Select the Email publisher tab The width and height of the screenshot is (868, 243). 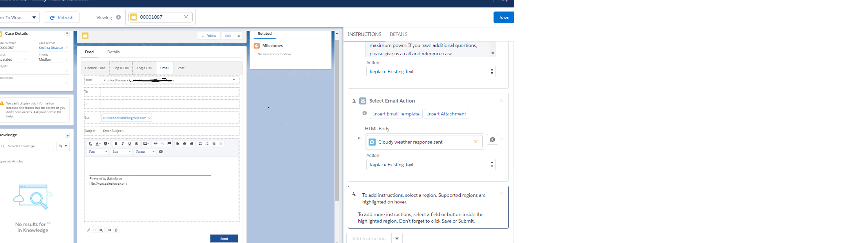(165, 68)
